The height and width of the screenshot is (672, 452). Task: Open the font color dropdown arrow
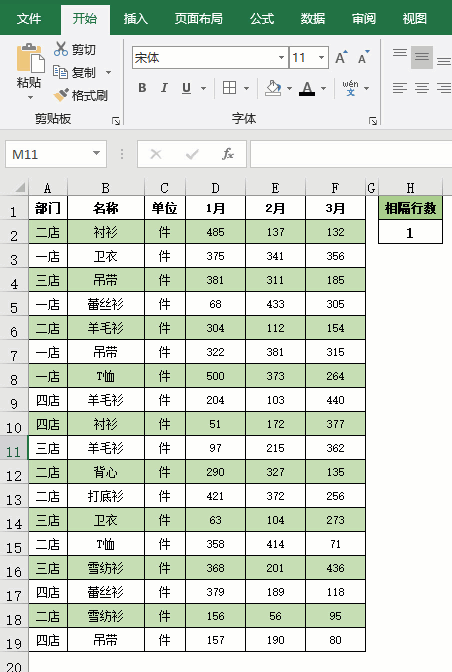pyautogui.click(x=323, y=88)
